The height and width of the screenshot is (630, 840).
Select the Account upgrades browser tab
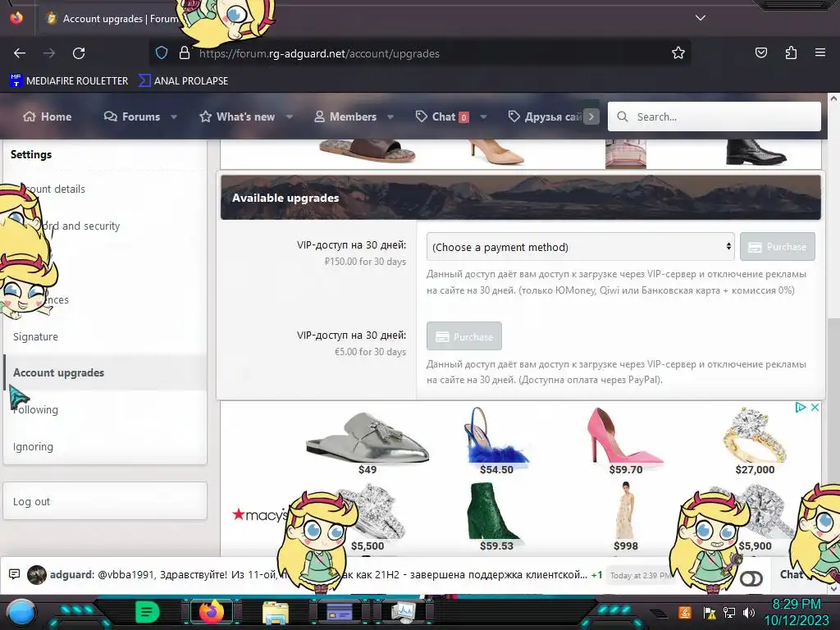(x=112, y=19)
